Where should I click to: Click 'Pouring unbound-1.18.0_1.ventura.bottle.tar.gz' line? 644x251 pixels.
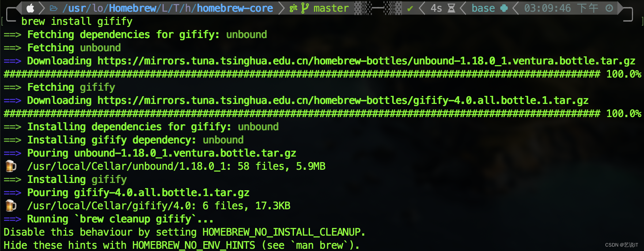[150, 153]
